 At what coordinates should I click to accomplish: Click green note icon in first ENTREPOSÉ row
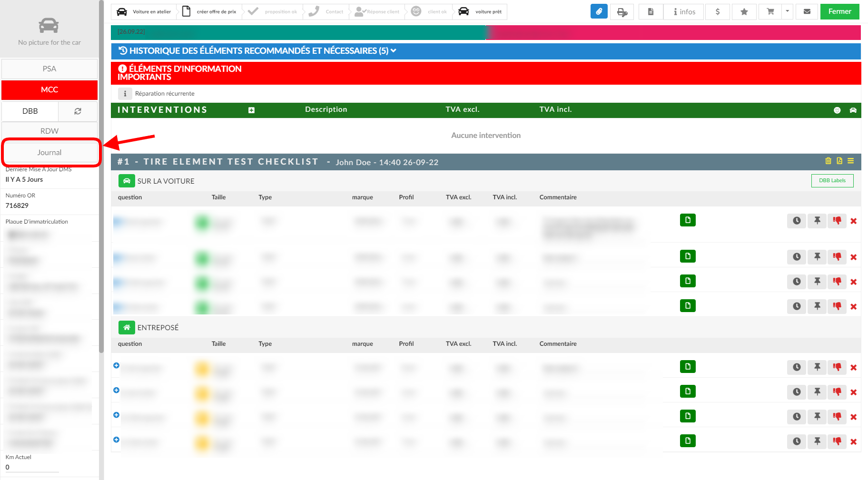[688, 366]
